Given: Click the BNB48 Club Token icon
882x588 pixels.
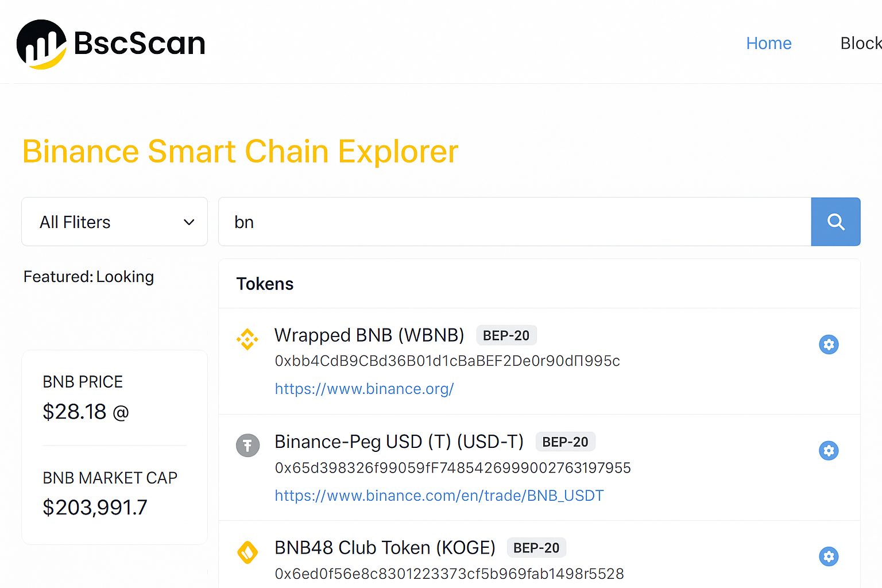Looking at the screenshot, I should (247, 552).
